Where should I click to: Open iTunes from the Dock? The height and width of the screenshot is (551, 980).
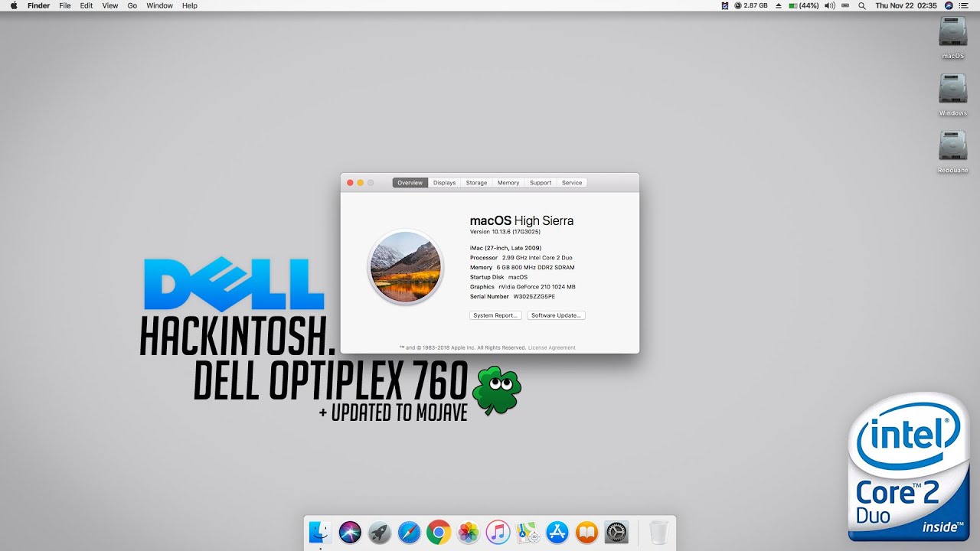[498, 532]
